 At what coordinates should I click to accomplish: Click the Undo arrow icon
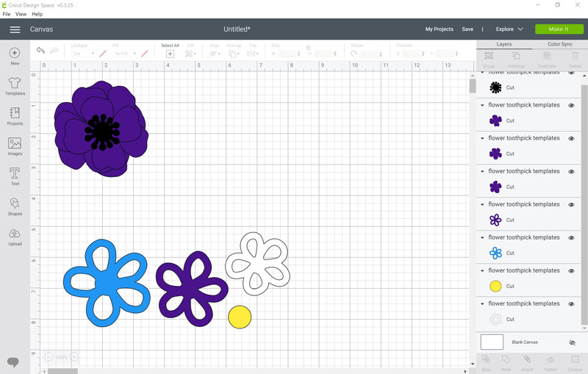(40, 50)
